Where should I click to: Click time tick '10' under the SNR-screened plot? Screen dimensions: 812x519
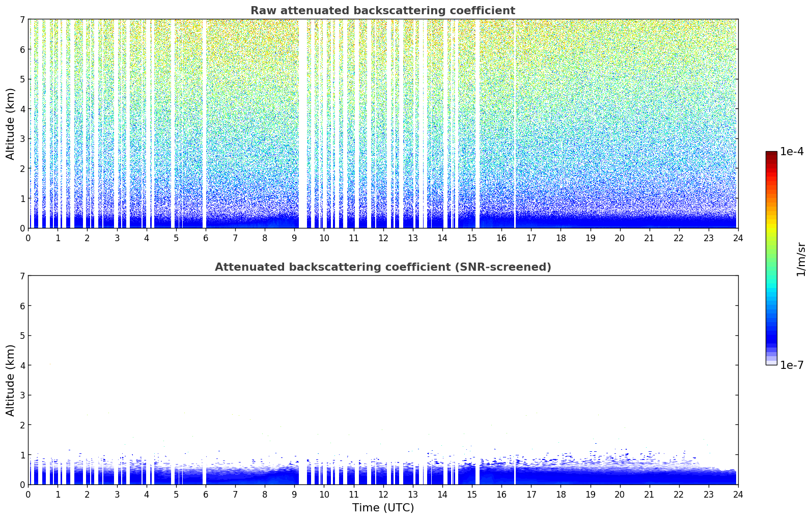click(324, 494)
